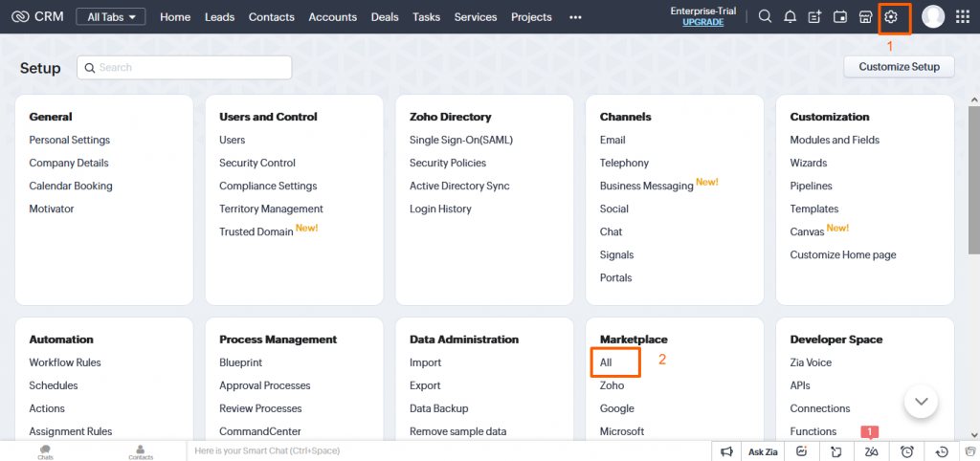The image size is (980, 461).
Task: Open the Contacts icon in bottom bar
Action: click(x=141, y=451)
